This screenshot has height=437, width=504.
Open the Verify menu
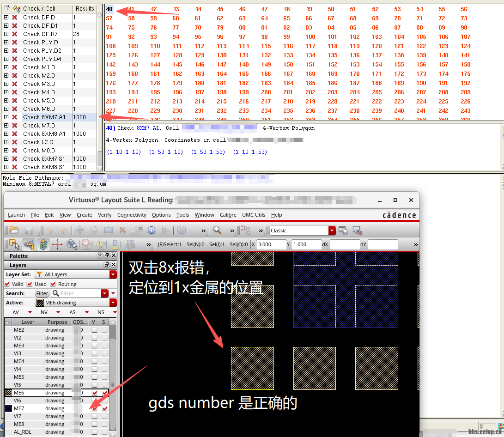105,215
